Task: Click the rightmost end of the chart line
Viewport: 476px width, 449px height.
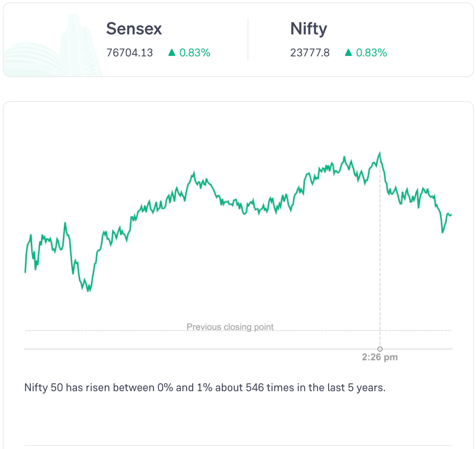Action: tap(451, 215)
